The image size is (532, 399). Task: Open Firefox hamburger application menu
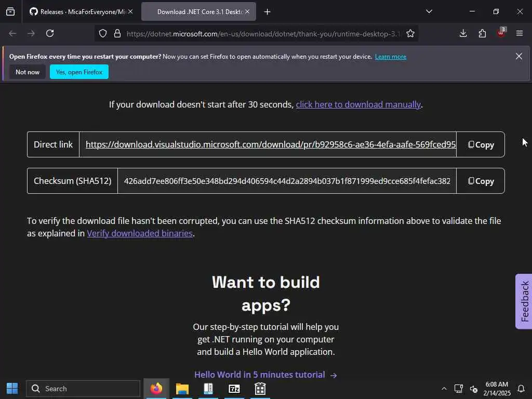click(520, 33)
